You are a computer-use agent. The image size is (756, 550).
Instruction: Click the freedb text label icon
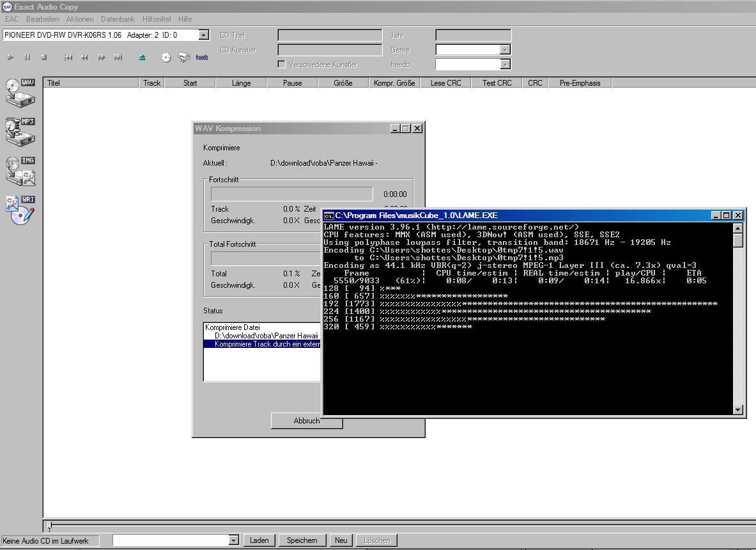coord(202,58)
